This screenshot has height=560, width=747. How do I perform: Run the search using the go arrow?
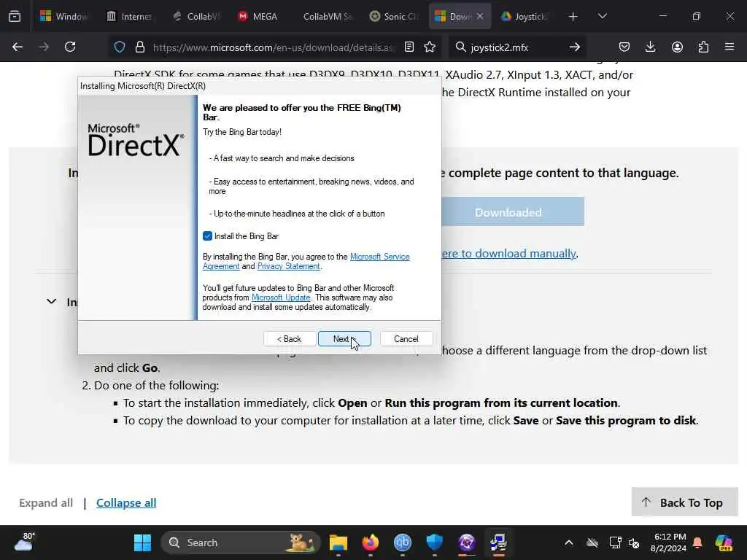[x=575, y=47]
